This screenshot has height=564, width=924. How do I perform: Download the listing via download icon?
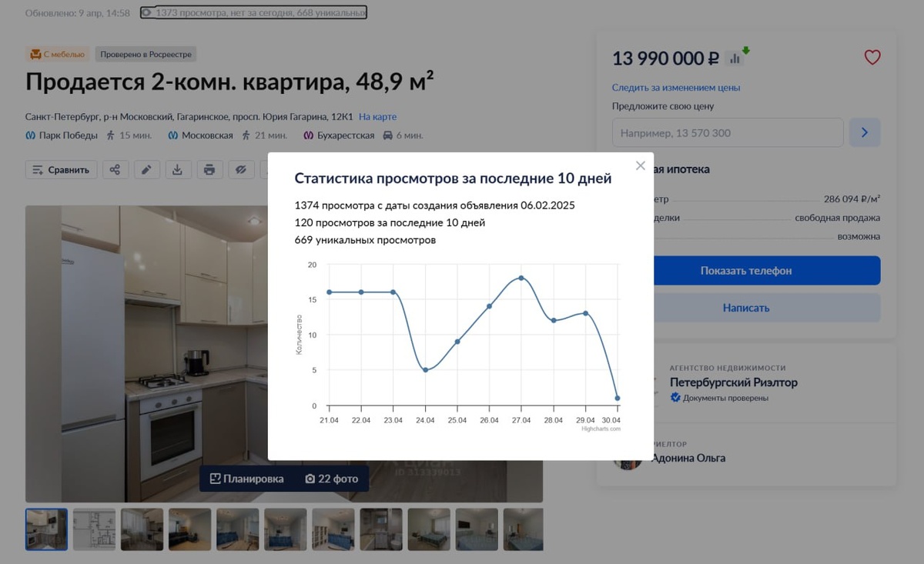click(x=178, y=170)
